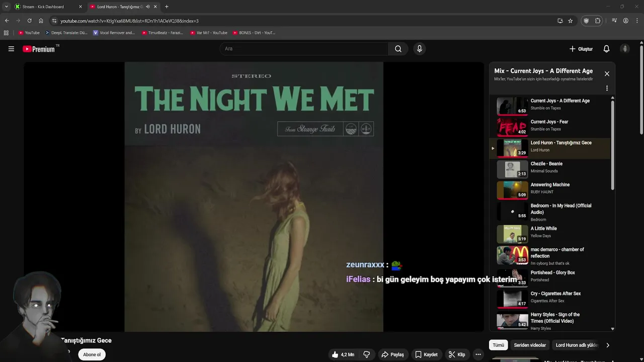Select the Lord Huron adlı yükleyen chip
Image resolution: width=644 pixels, height=362 pixels.
pos(577,345)
